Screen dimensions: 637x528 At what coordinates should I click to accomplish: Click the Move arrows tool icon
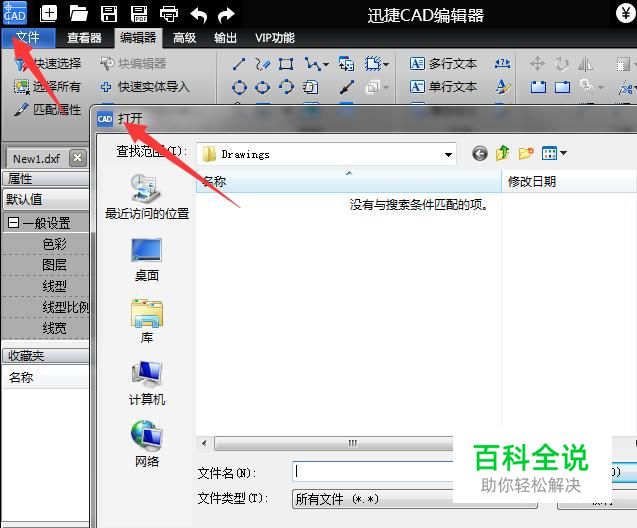point(537,64)
